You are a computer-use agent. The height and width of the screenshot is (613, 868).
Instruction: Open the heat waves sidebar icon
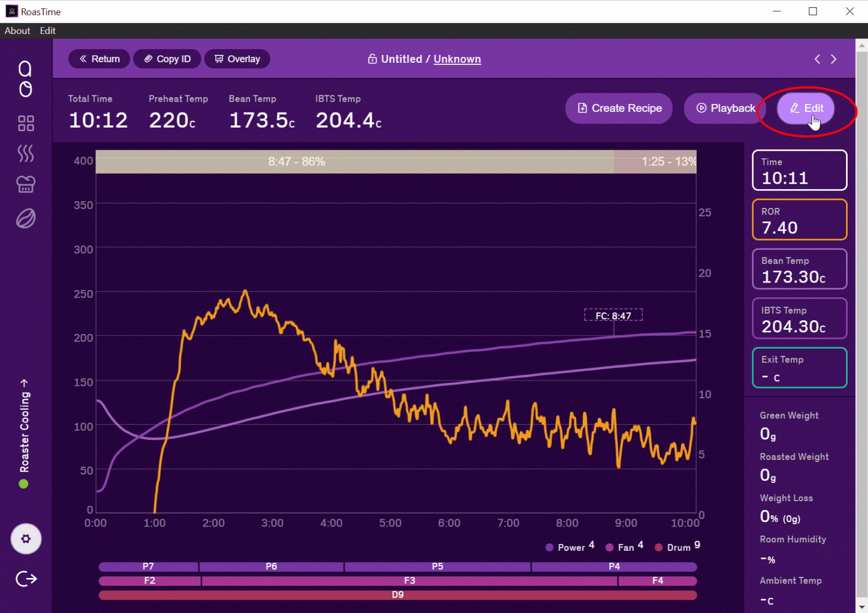(x=25, y=153)
